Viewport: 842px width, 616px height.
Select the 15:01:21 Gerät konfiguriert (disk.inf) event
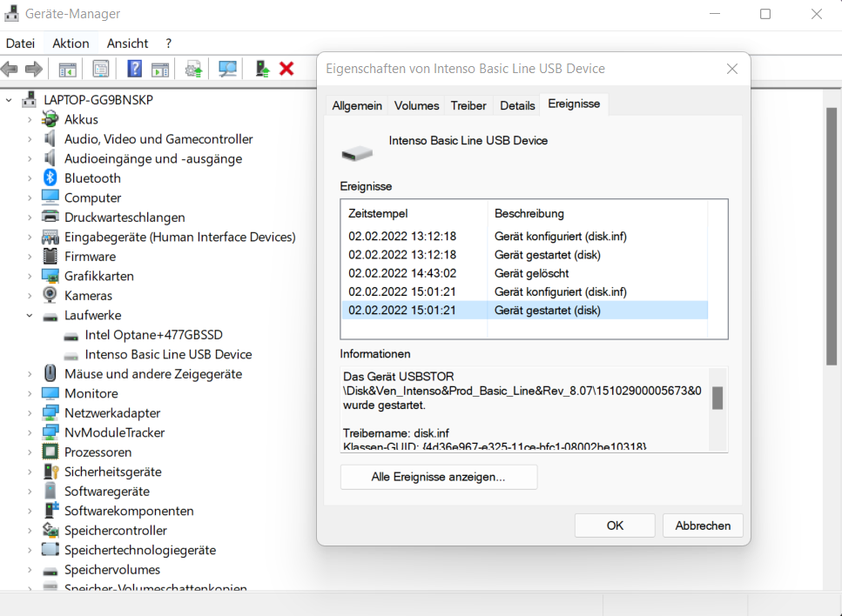pos(525,291)
